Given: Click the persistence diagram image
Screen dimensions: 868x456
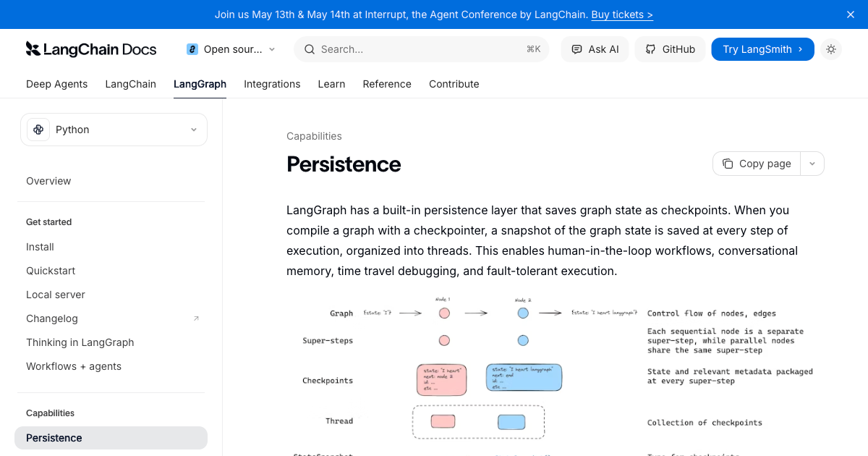Looking at the screenshot, I should pos(555,374).
